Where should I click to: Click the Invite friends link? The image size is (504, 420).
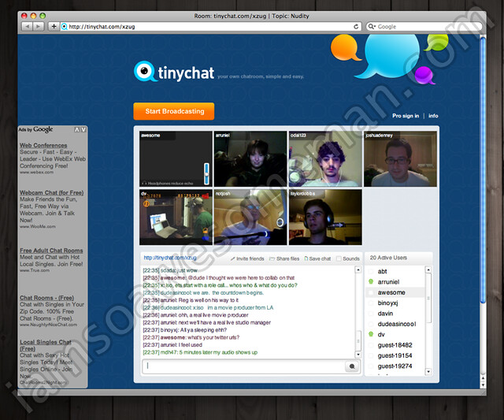[250, 259]
